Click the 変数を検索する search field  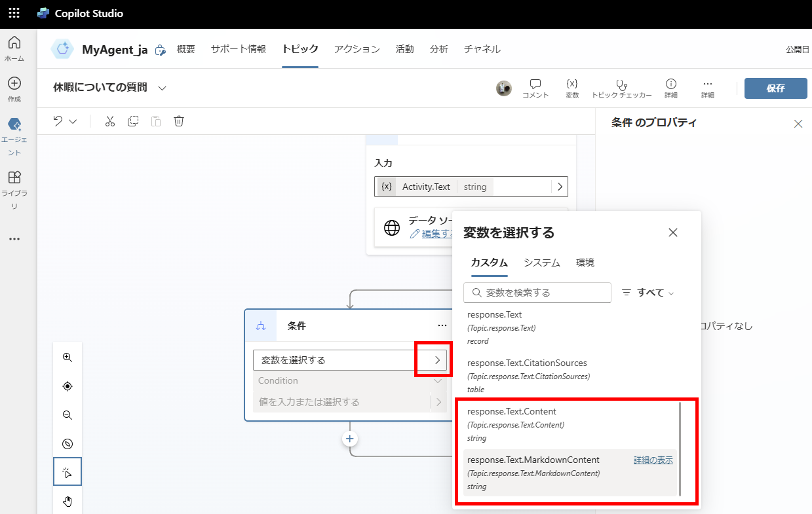(x=537, y=293)
